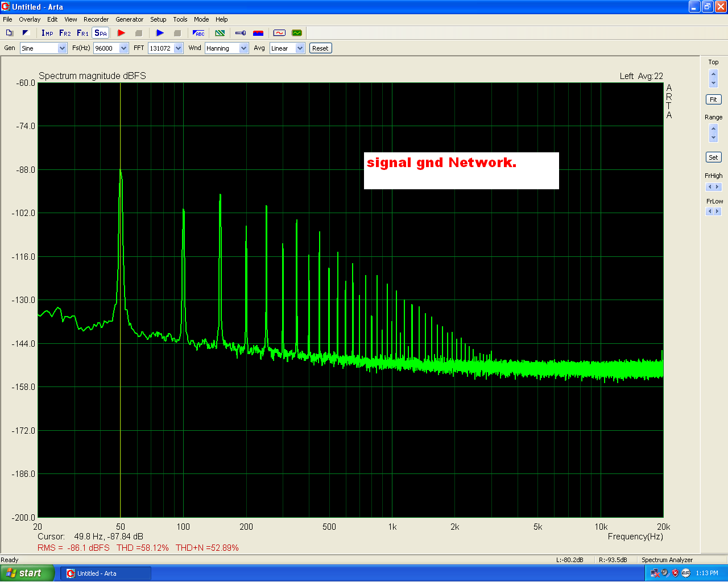Click the Cursor readout 49.8 Hz text

(90, 537)
